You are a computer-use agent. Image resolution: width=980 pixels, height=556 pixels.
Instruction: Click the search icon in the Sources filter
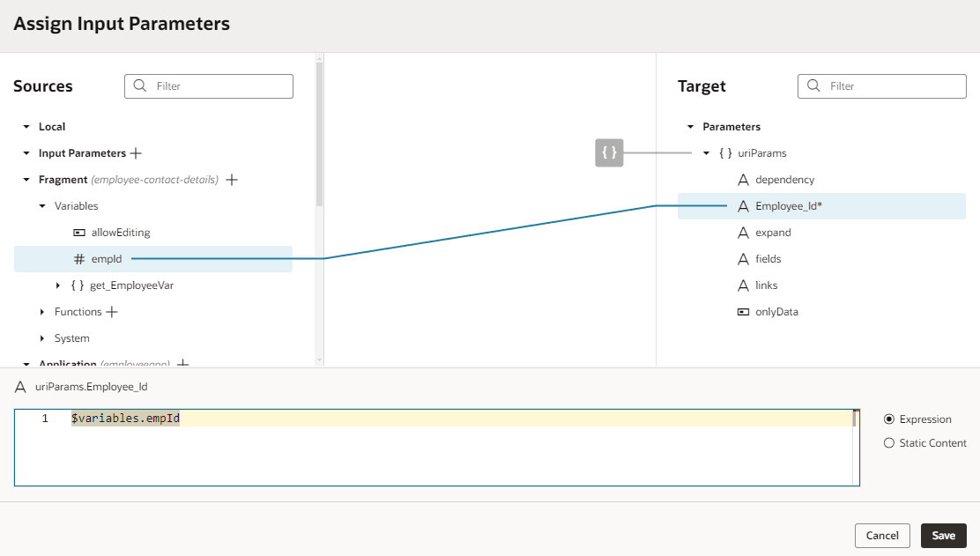point(139,85)
